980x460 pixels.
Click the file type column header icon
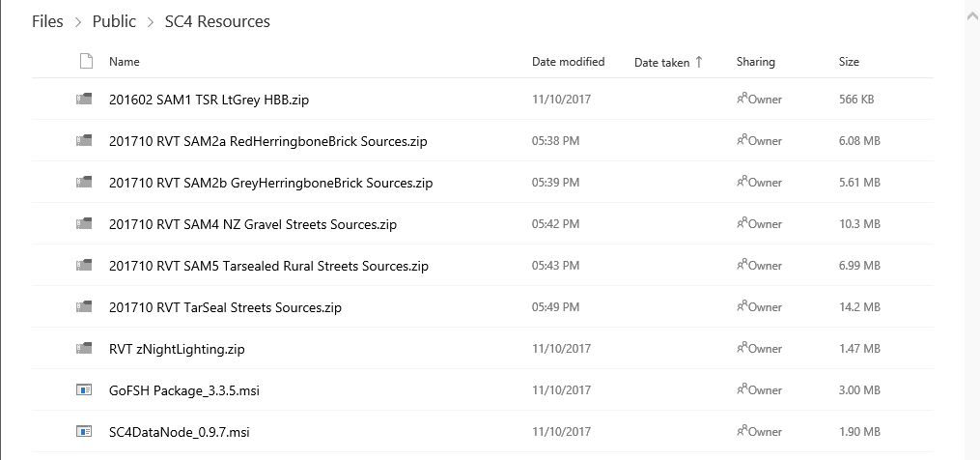[86, 61]
